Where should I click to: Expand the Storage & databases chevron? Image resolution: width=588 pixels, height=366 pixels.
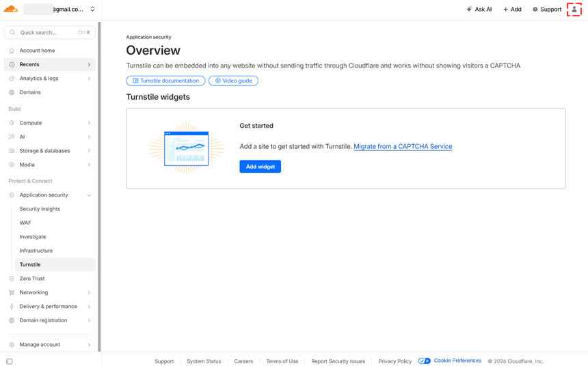tap(90, 151)
